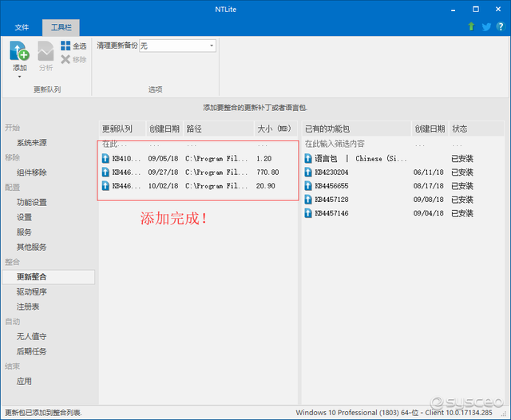Open the 添加 dropdown arrow
Screen dimensions: 511x420
coord(19,77)
